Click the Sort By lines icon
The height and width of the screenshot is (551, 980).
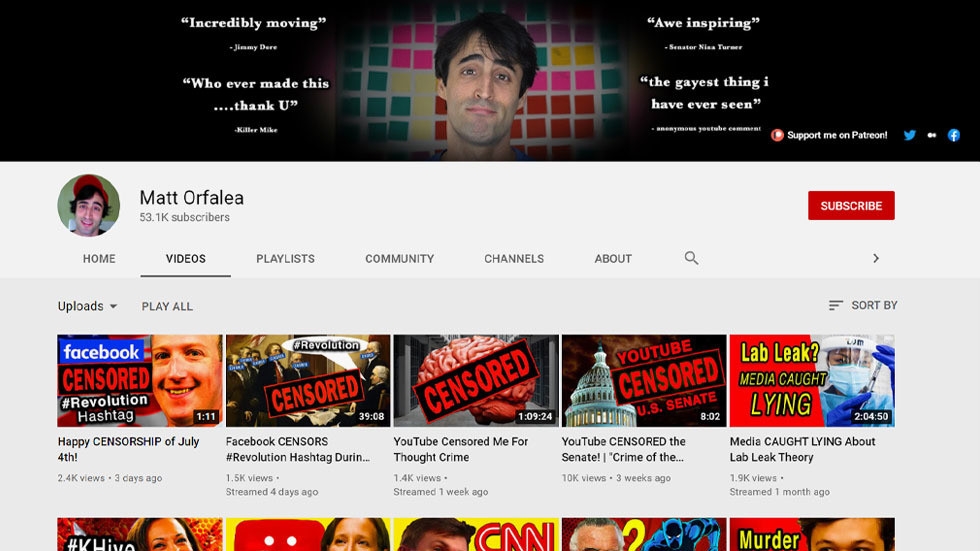[836, 305]
